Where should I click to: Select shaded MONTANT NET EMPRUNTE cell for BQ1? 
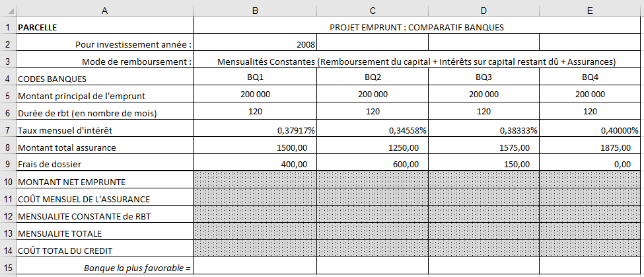coord(255,181)
